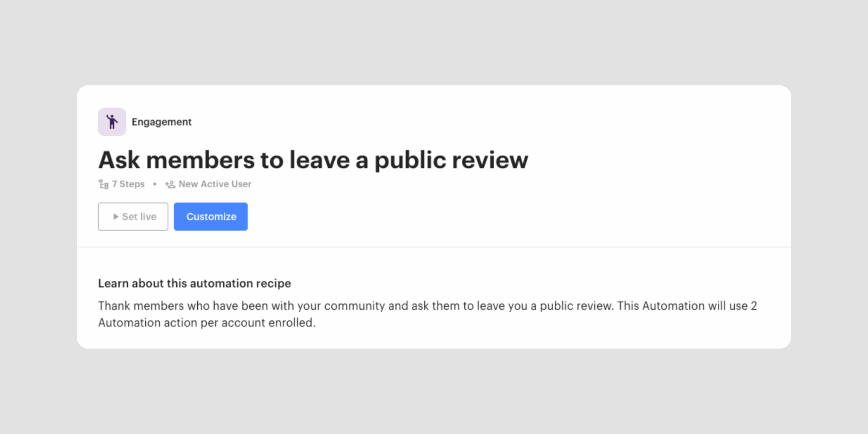The width and height of the screenshot is (868, 434).
Task: Click the add-user icon before New Active User
Action: point(170,184)
